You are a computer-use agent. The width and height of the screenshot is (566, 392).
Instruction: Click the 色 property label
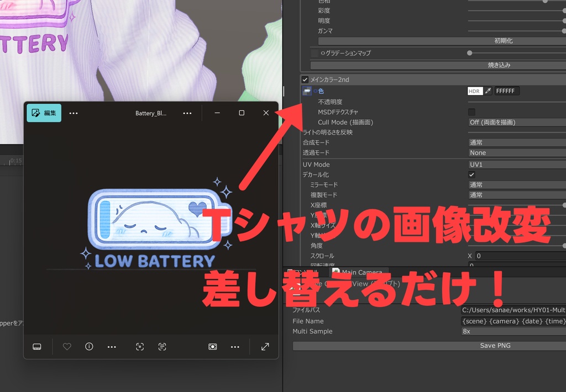tap(321, 91)
